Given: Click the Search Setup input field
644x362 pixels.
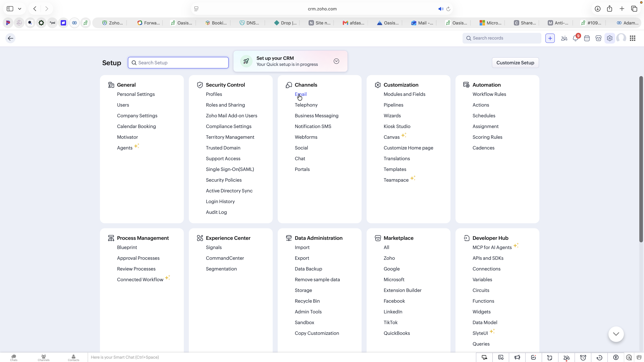Looking at the screenshot, I should pyautogui.click(x=178, y=63).
